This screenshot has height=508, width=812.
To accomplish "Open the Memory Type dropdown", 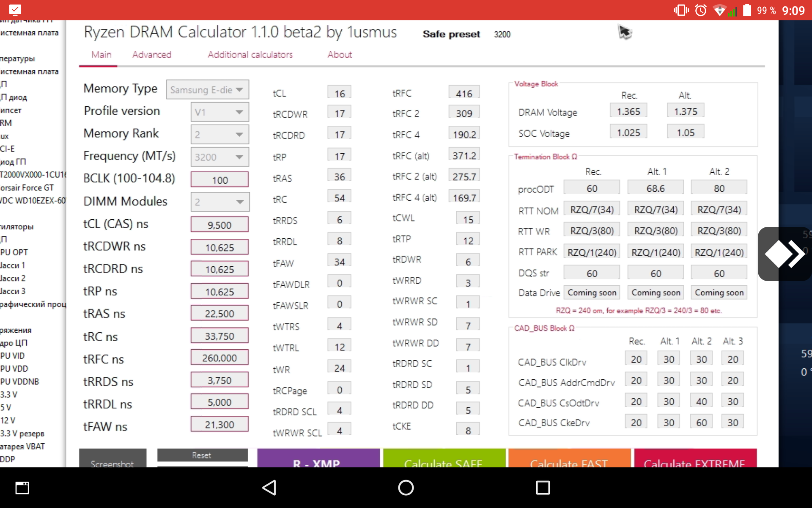I will pyautogui.click(x=207, y=90).
